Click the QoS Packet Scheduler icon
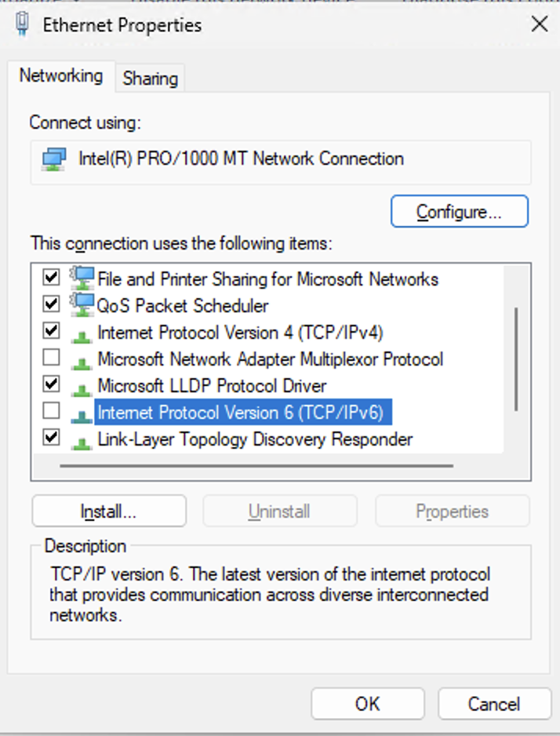 click(x=82, y=305)
